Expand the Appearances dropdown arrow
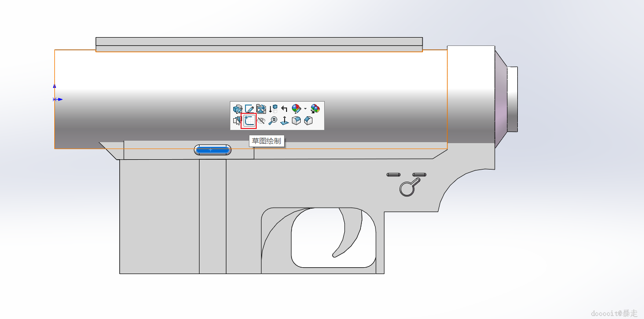Image resolution: width=644 pixels, height=319 pixels. [x=305, y=108]
